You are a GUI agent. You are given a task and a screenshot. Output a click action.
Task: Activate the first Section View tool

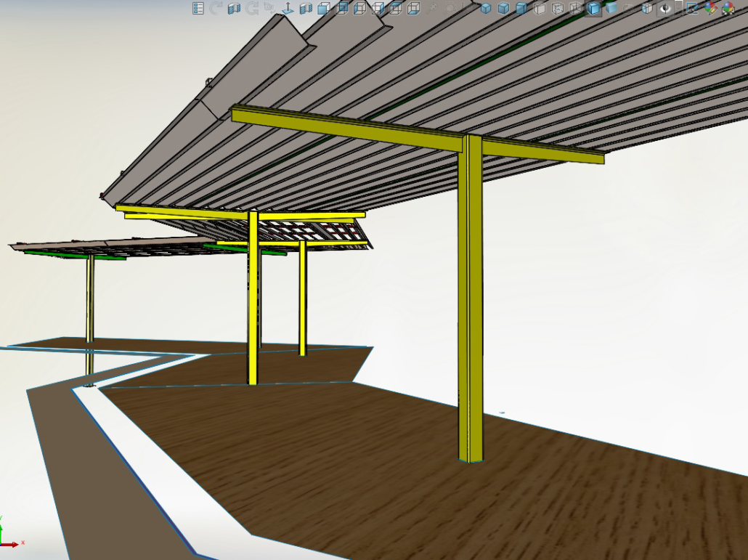point(234,8)
